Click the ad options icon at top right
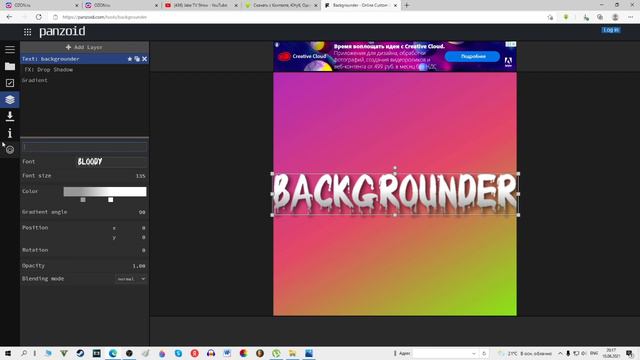 tap(511, 44)
